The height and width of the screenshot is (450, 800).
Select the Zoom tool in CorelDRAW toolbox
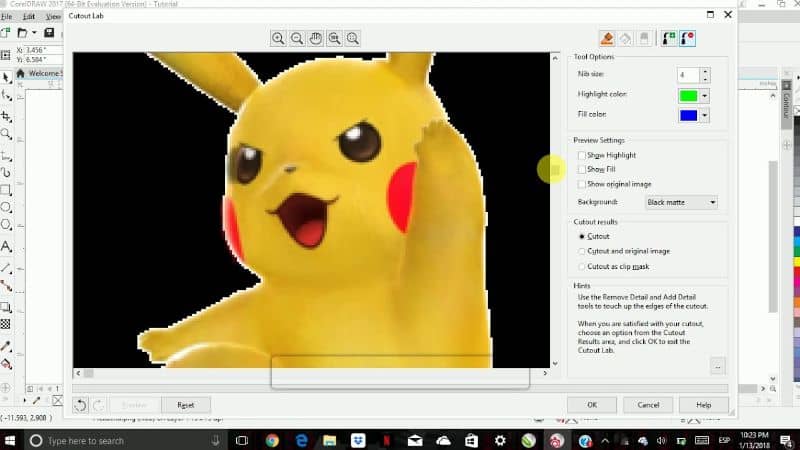point(7,135)
